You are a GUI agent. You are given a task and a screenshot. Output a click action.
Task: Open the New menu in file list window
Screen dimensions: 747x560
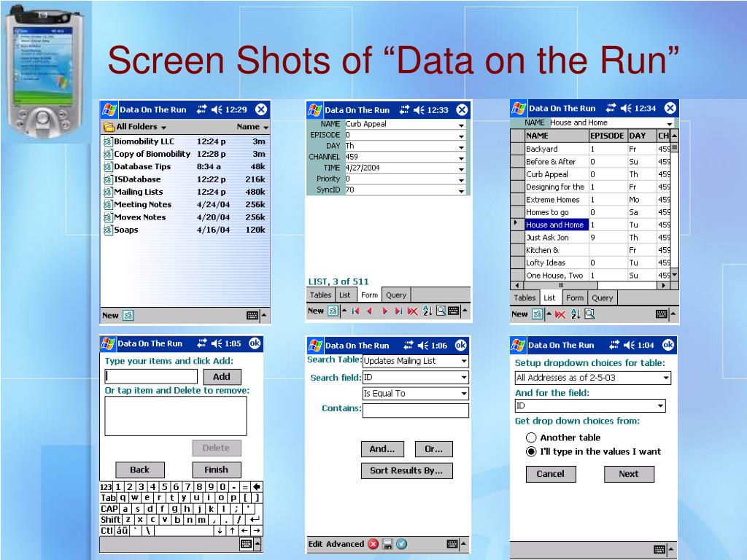pos(110,315)
